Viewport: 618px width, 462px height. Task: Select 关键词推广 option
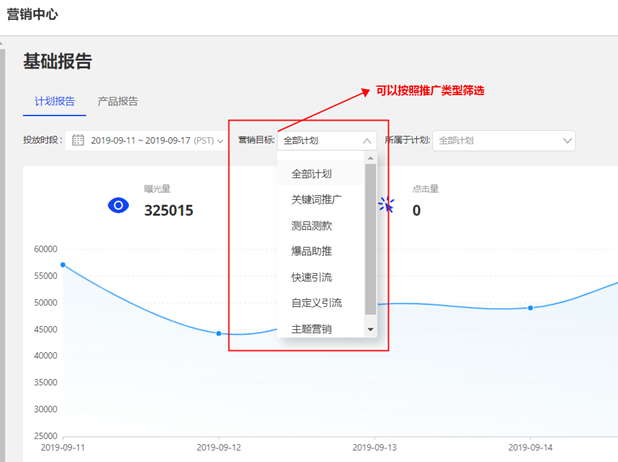click(x=316, y=199)
